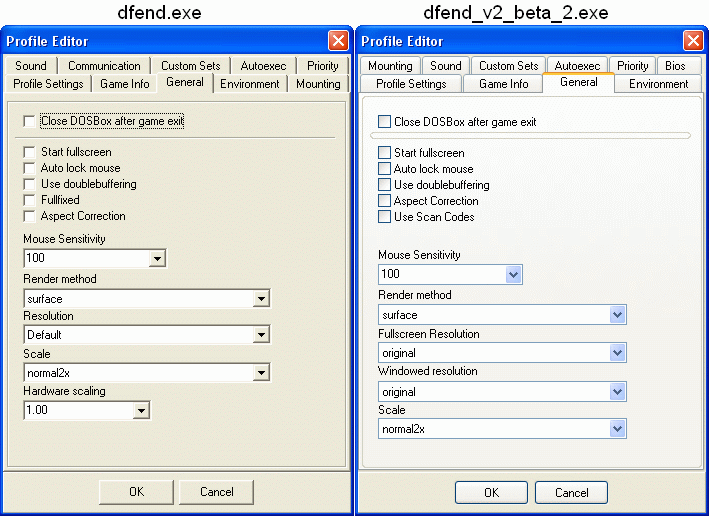Viewport: 709px width, 516px height.
Task: Open Mounting tab in right beta window
Action: 390,66
